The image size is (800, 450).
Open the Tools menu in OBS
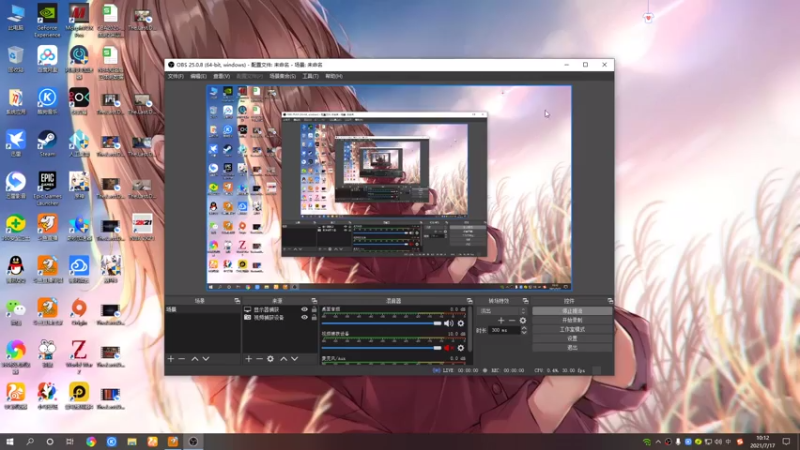(310, 76)
